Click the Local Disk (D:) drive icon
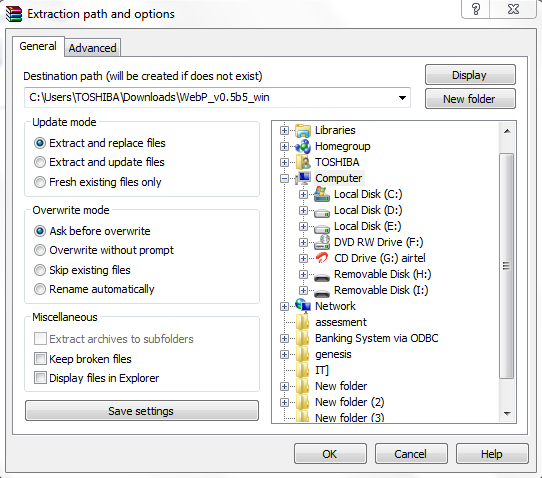542x478 pixels. coord(322,212)
